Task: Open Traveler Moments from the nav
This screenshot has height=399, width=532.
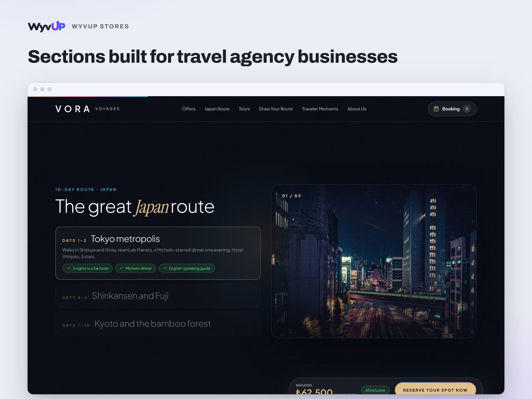Action: click(320, 109)
